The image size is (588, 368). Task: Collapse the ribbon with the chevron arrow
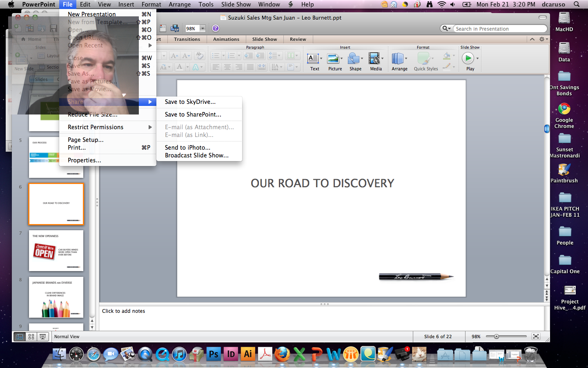pyautogui.click(x=532, y=39)
